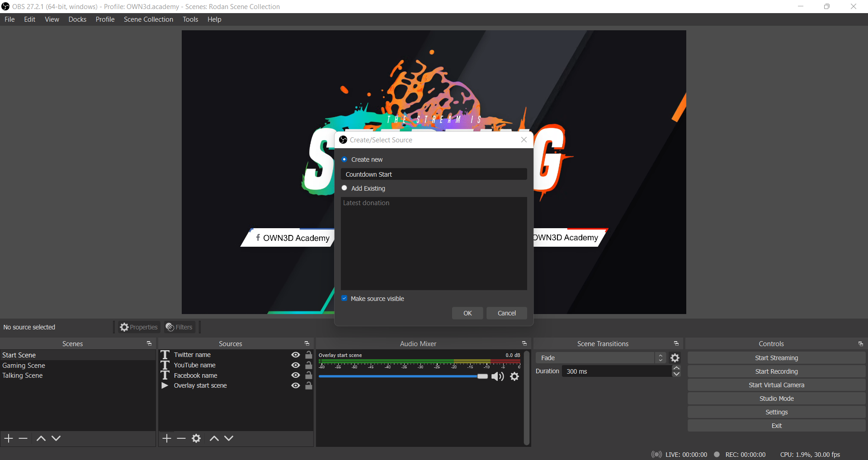
Task: Add a new scene with plus icon
Action: 9,438
